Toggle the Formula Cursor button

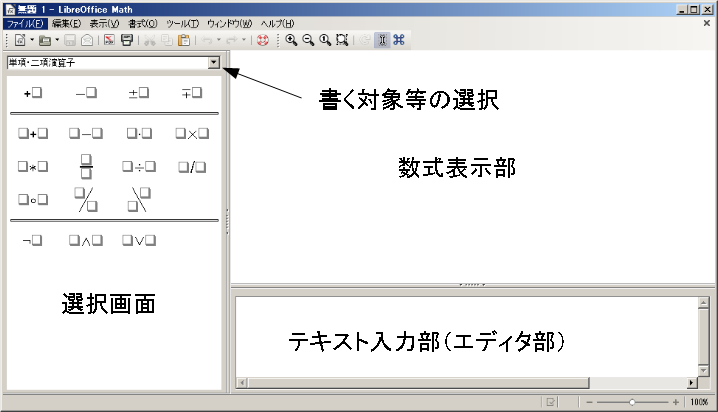(382, 40)
